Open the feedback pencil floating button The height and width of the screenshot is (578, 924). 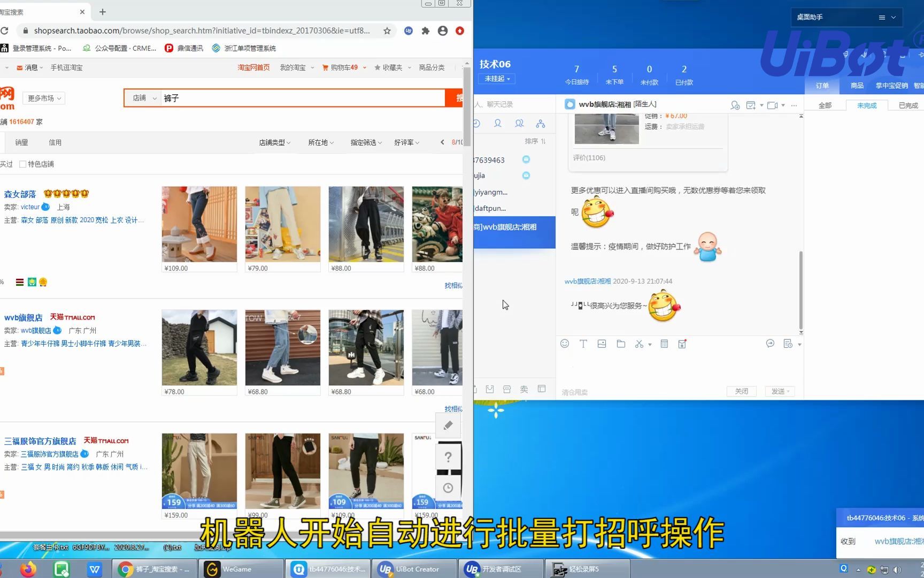coord(448,425)
